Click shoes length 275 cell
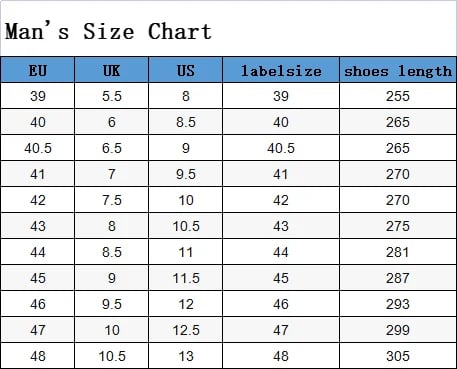The image size is (457, 369). (x=398, y=226)
